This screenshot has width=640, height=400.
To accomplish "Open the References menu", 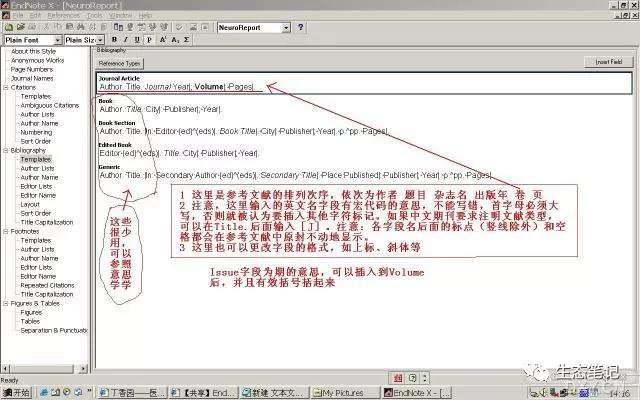I will [64, 16].
